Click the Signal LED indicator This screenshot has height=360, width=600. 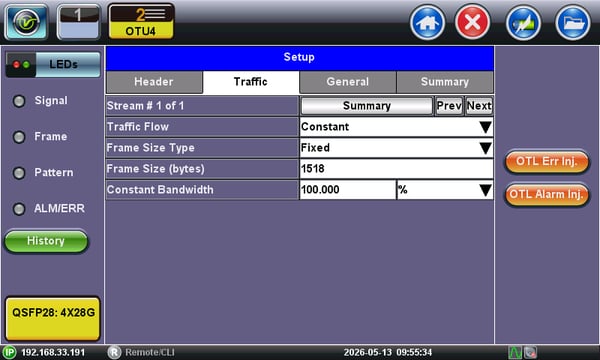point(19,101)
